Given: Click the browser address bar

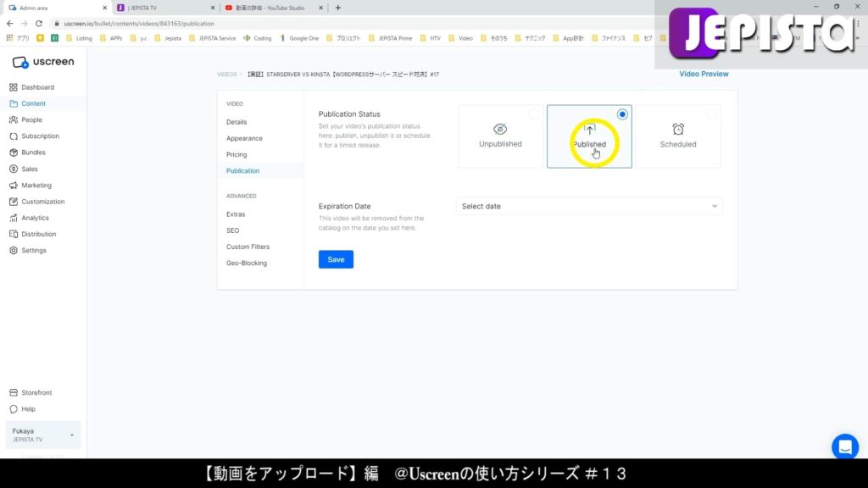Looking at the screenshot, I should [x=354, y=24].
